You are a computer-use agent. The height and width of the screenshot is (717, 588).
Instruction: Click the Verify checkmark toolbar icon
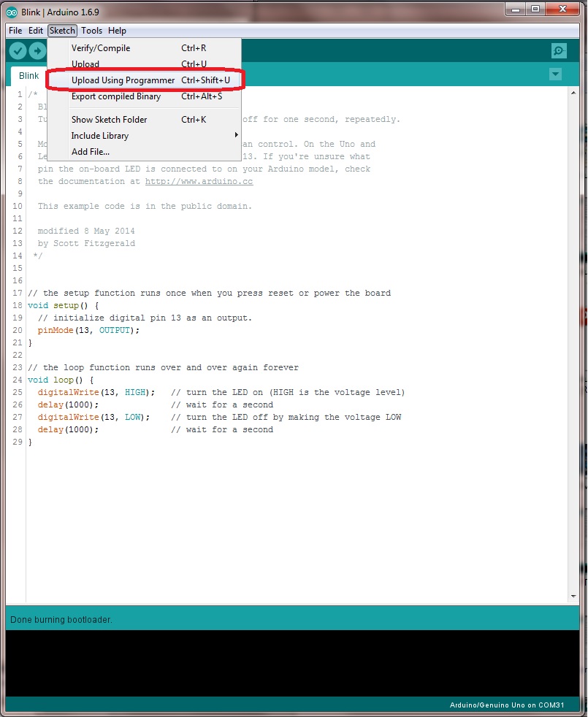click(x=18, y=51)
